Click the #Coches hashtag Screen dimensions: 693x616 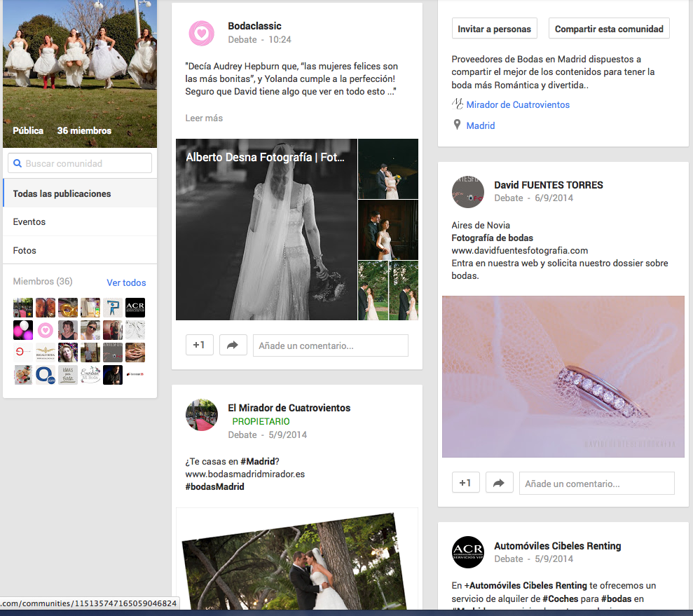coord(560,598)
